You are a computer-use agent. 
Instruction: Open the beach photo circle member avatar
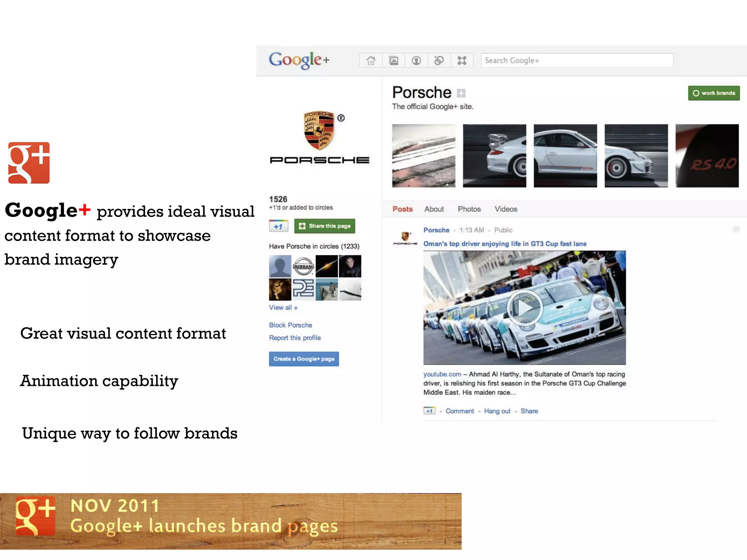(x=327, y=289)
